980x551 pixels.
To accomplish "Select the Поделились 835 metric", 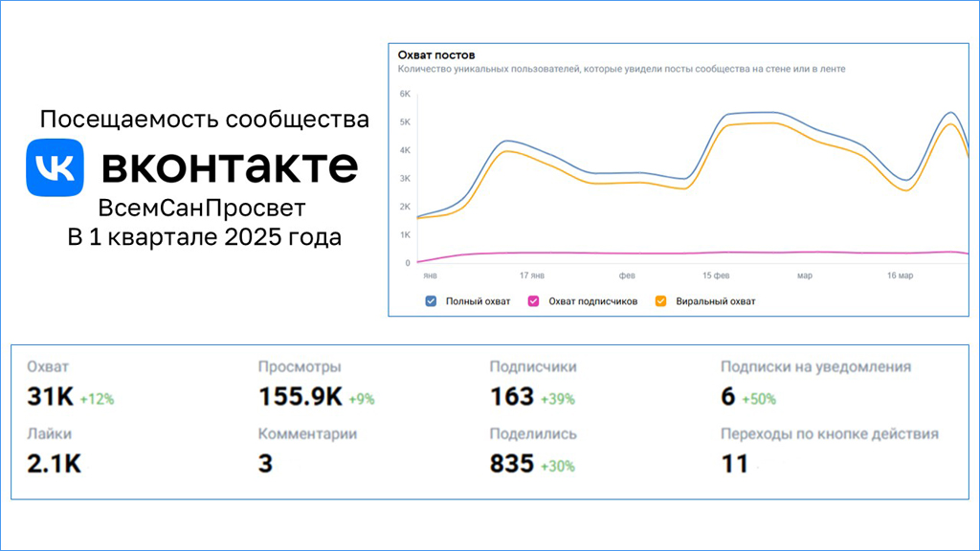I will pyautogui.click(x=511, y=464).
